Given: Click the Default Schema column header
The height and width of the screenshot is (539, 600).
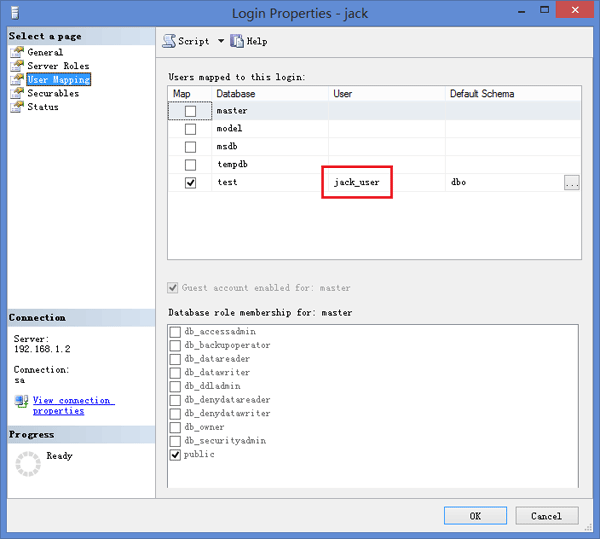Looking at the screenshot, I should 513,94.
